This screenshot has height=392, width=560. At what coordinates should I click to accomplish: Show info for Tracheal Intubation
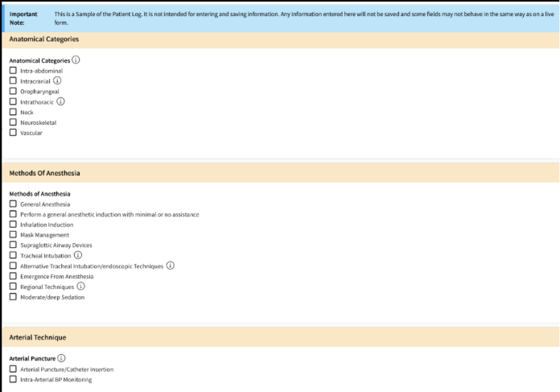78,255
